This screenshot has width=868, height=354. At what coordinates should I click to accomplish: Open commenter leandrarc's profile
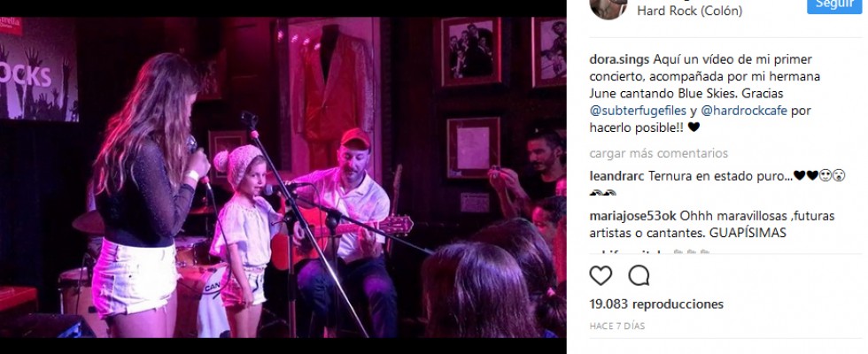coord(615,176)
